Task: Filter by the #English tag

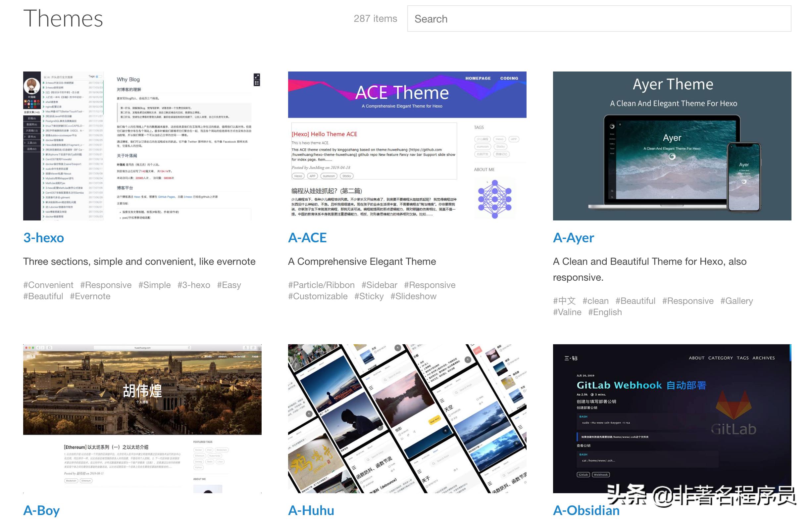Action: 605,312
